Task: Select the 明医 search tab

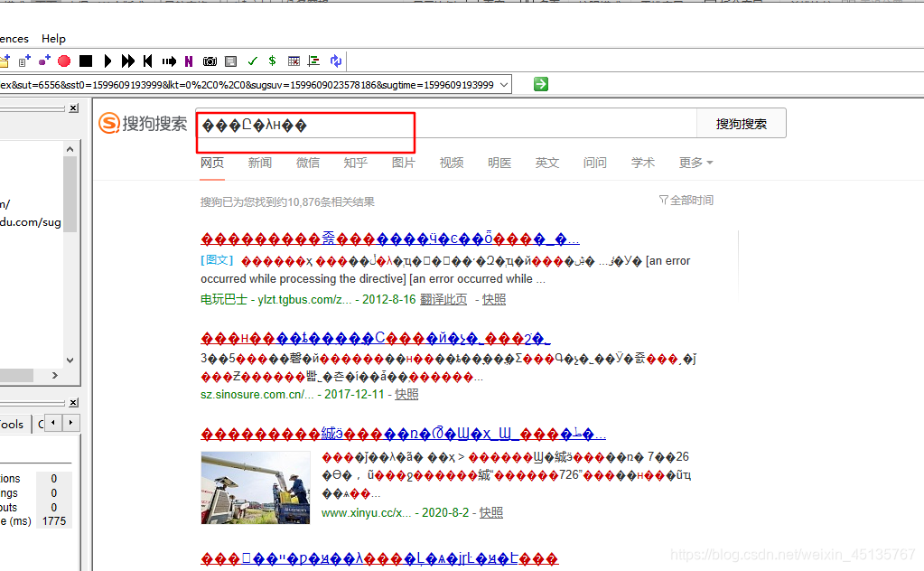Action: (x=499, y=163)
